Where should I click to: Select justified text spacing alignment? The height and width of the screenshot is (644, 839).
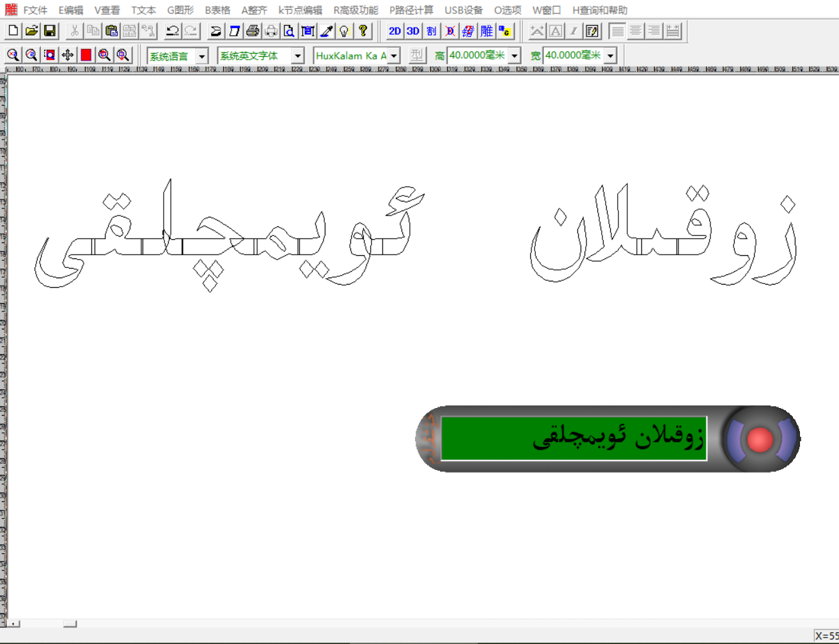[x=673, y=31]
